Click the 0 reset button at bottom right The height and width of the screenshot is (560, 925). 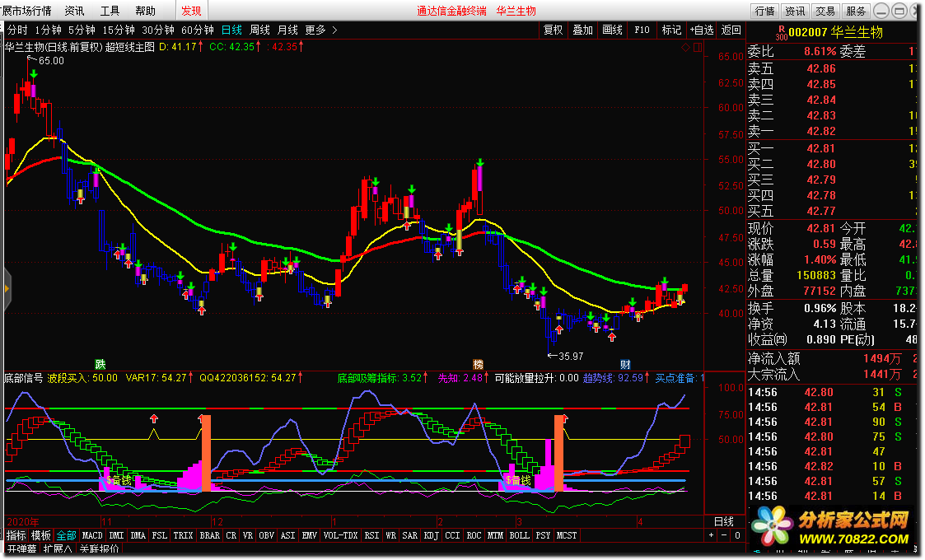pos(737,535)
